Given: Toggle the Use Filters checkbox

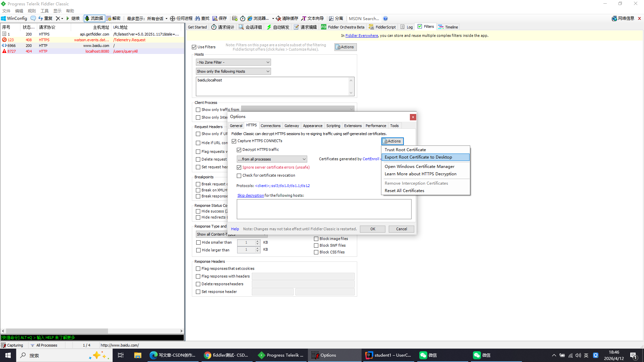Looking at the screenshot, I should click(194, 47).
